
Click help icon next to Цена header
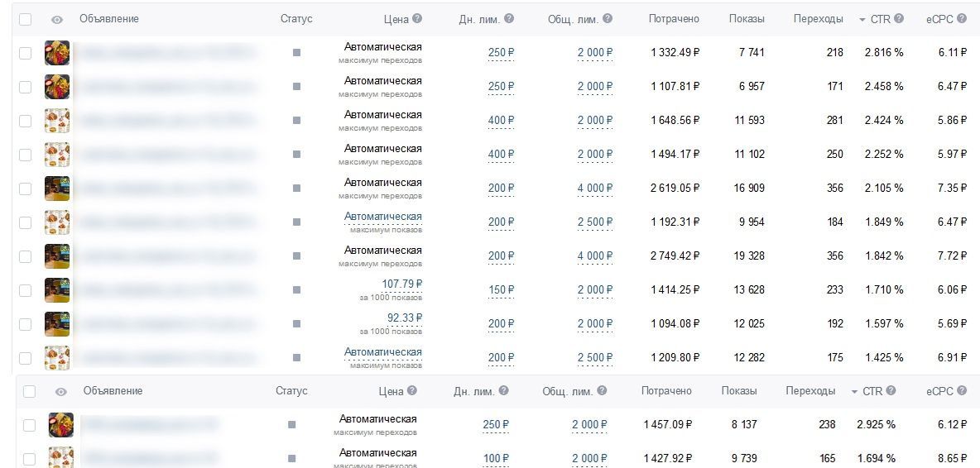click(x=417, y=18)
